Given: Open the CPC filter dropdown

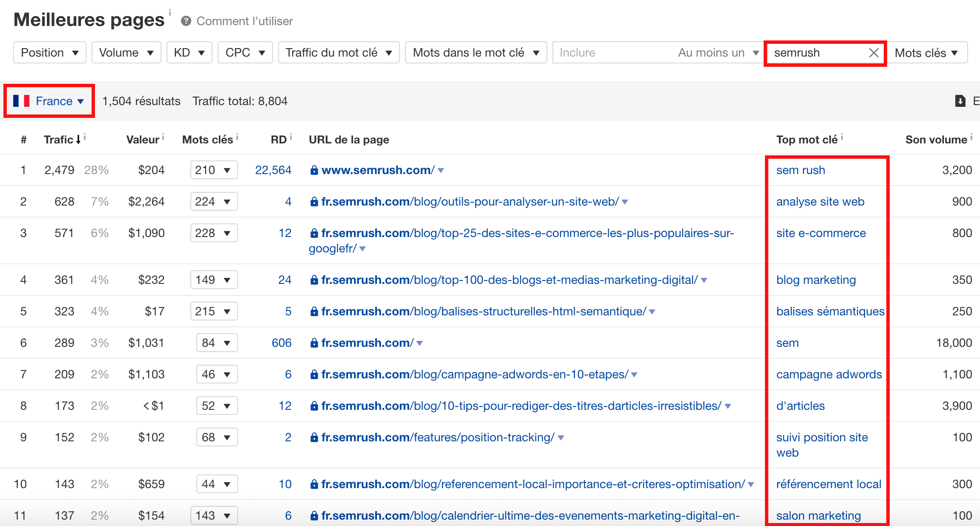Looking at the screenshot, I should coord(245,52).
